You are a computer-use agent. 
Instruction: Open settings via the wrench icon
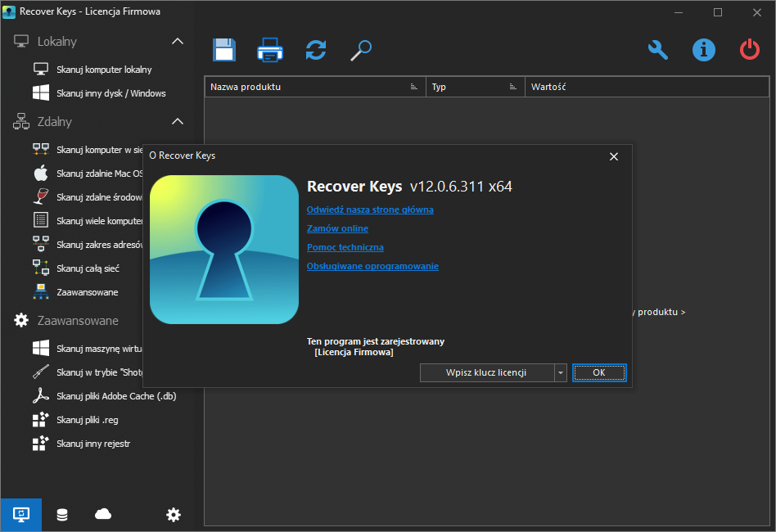tap(658, 50)
